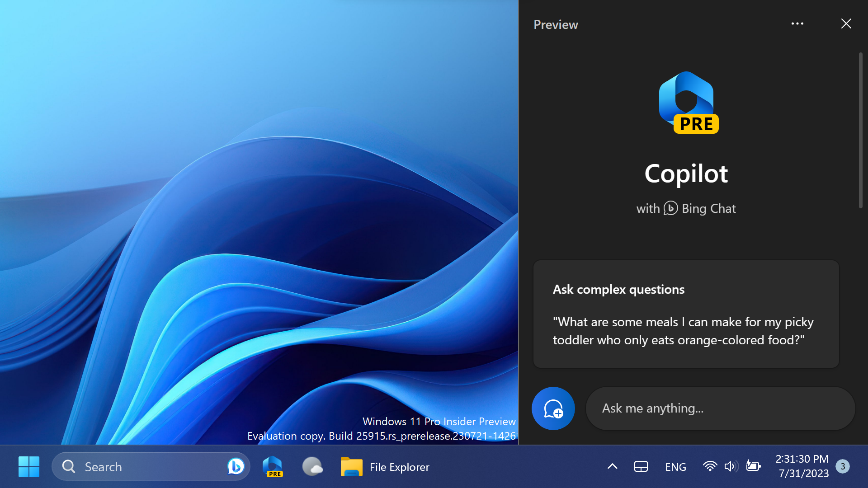Show hidden icons in the system tray
The width and height of the screenshot is (868, 488).
click(x=612, y=466)
